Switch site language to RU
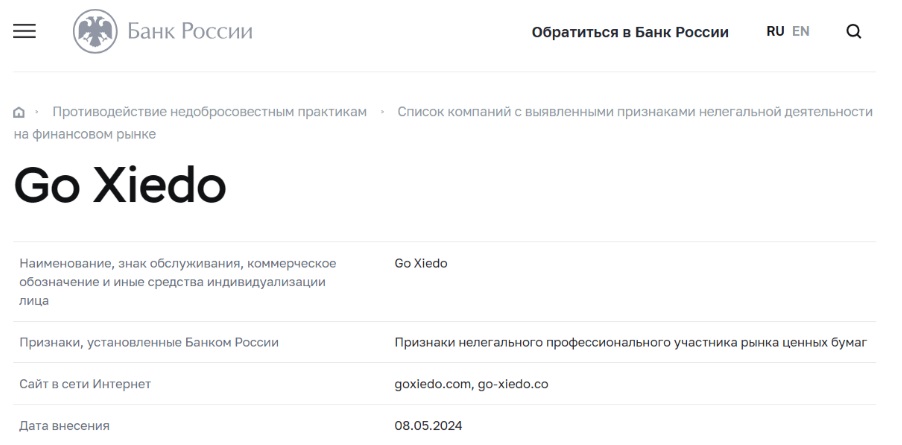Screen dimensions: 902x445 pos(775,31)
